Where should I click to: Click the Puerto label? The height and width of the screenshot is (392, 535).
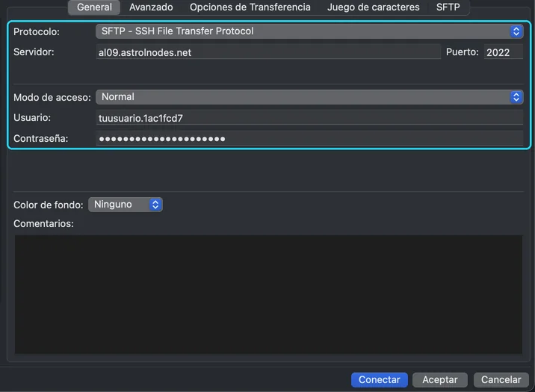[x=463, y=52]
